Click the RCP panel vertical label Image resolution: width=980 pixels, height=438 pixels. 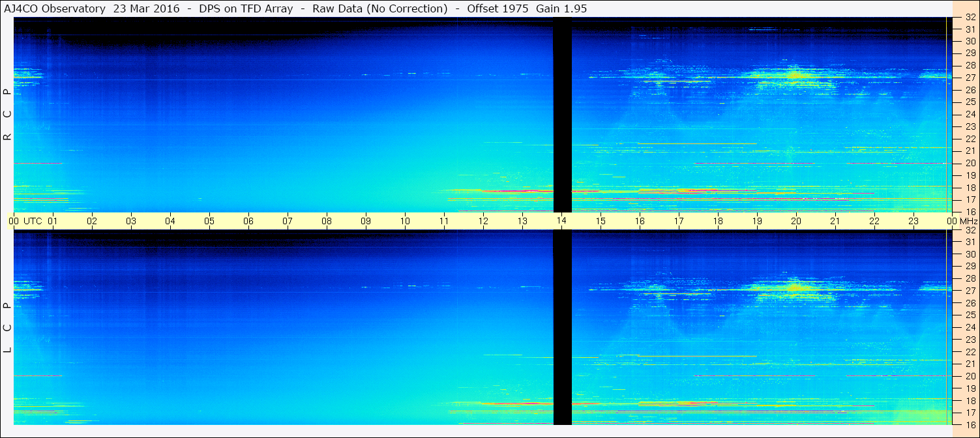[x=7, y=115]
